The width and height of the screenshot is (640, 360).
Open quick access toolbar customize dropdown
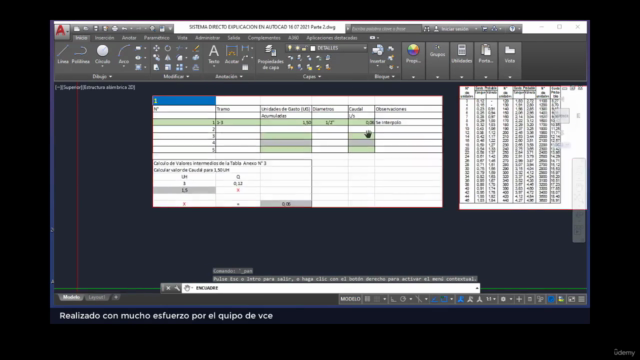click(x=171, y=29)
